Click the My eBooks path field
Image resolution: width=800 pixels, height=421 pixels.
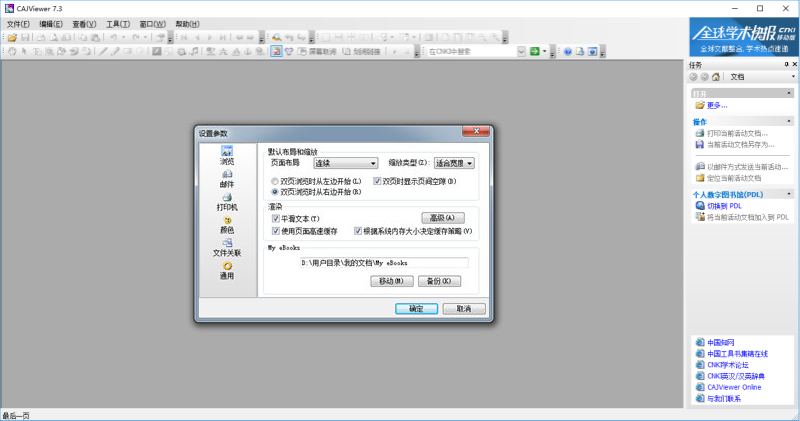[x=384, y=263]
